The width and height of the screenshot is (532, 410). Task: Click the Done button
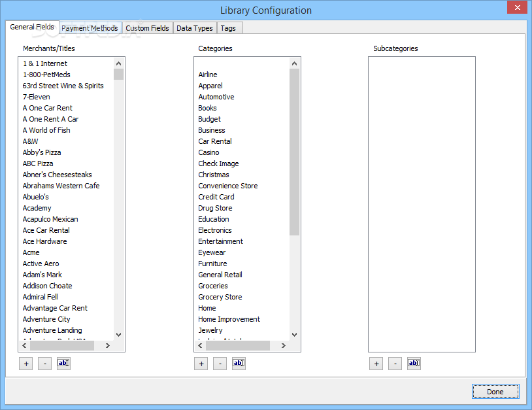pos(495,391)
